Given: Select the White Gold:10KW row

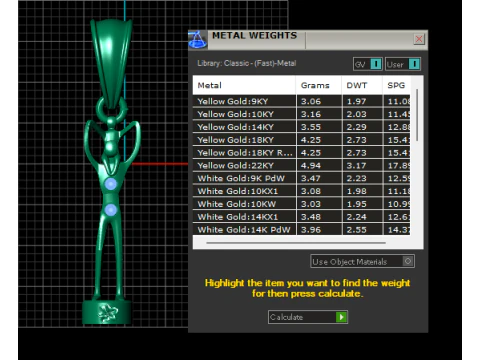Looking at the screenshot, I should click(x=301, y=204).
